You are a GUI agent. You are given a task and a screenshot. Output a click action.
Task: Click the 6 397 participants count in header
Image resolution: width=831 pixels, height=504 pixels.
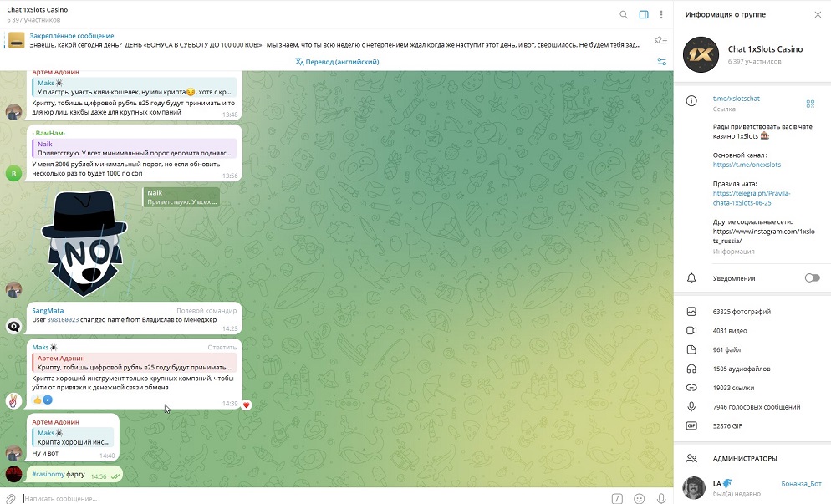point(33,20)
